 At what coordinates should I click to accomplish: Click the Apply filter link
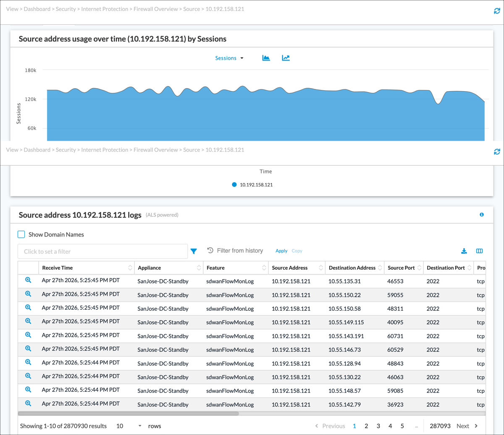click(281, 251)
